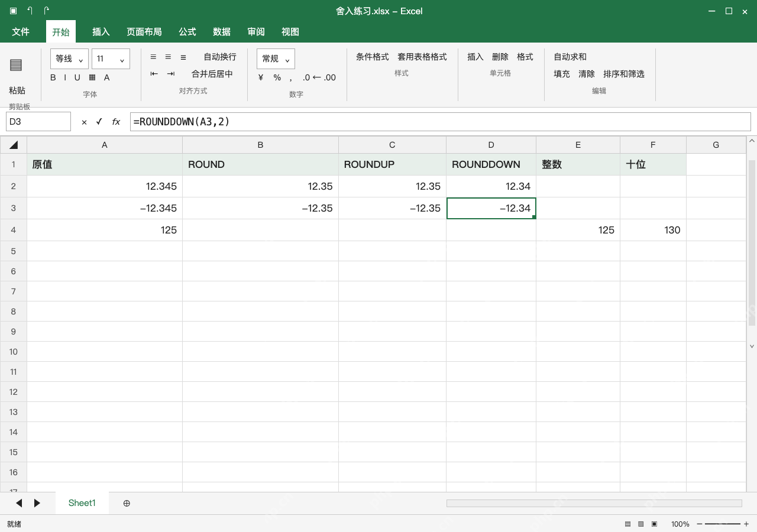Screen dimensions: 757x532
Task: Click the 清除 clear button
Action: [x=587, y=74]
